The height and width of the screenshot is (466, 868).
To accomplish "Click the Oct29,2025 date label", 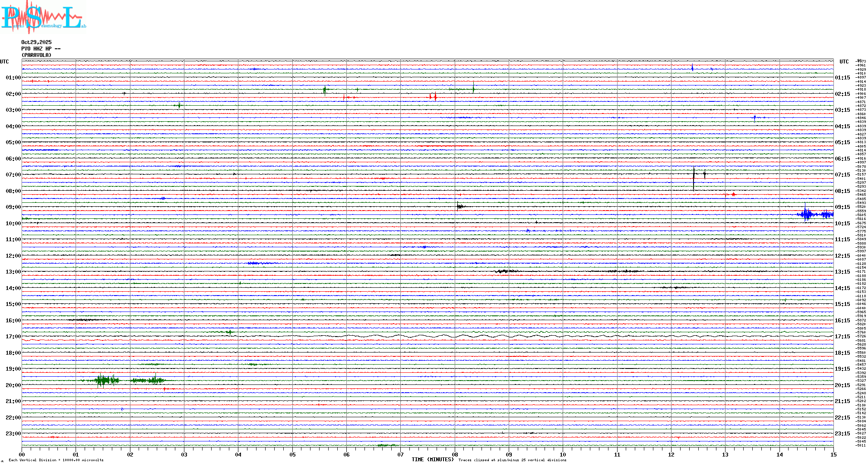I will point(36,42).
